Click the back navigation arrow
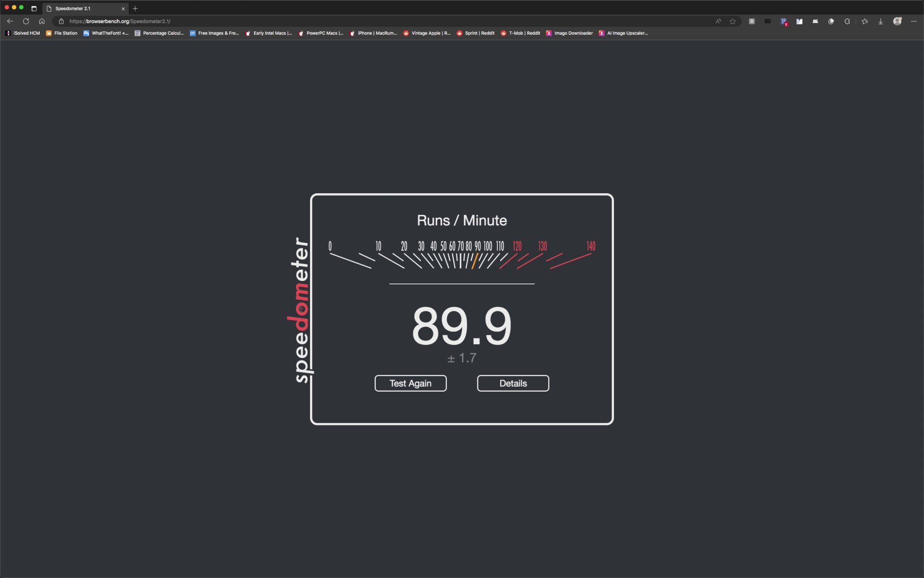 pyautogui.click(x=10, y=21)
